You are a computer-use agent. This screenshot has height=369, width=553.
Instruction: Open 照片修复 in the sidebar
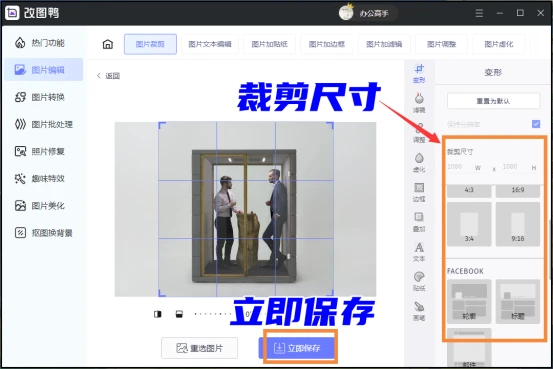[40, 151]
